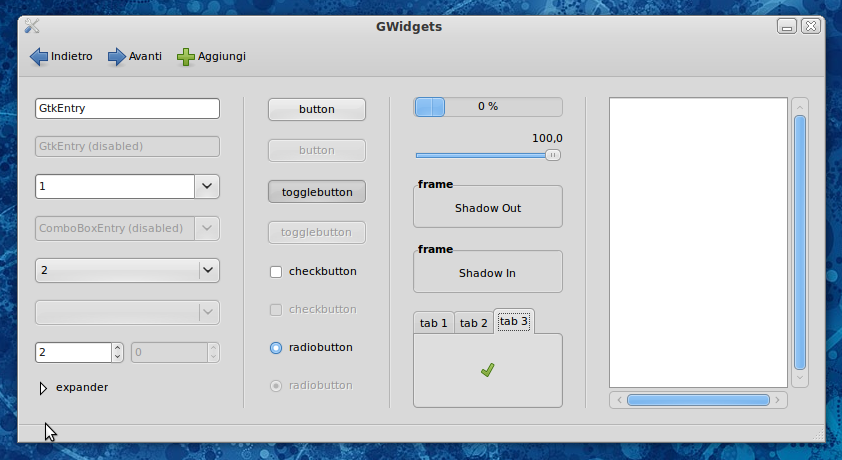Click the disabled checkbutton checkbox
Viewport: 842px width, 460px height.
[x=275, y=310]
